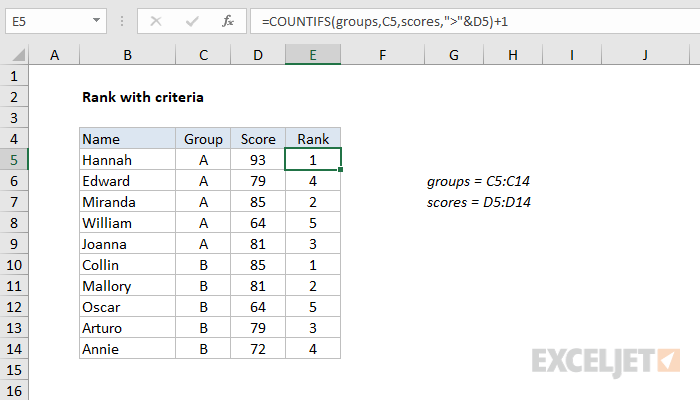Screen dimensions: 700x400
Task: Click the 'scores = D5:D14' note
Action: pos(479,202)
